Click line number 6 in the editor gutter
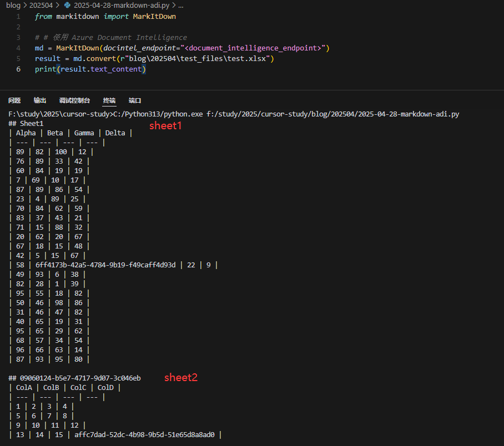Viewport: 504px width, 446px height. tap(18, 69)
